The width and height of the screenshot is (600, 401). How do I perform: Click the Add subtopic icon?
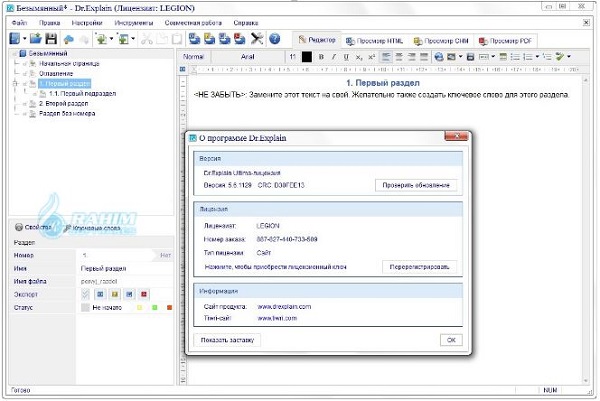coord(123,39)
